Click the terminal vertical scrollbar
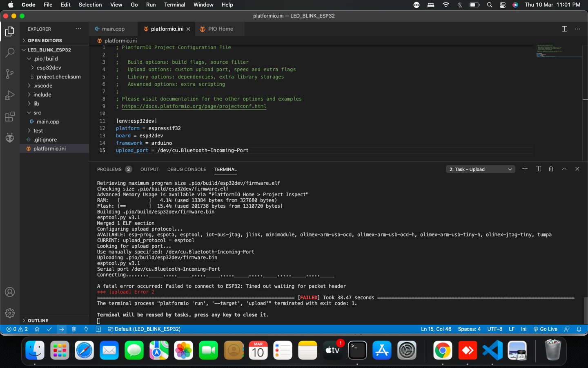The image size is (588, 368). (x=585, y=310)
